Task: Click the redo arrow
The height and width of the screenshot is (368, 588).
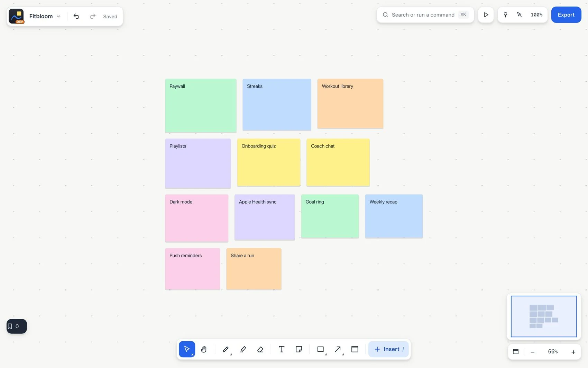Action: pyautogui.click(x=92, y=16)
